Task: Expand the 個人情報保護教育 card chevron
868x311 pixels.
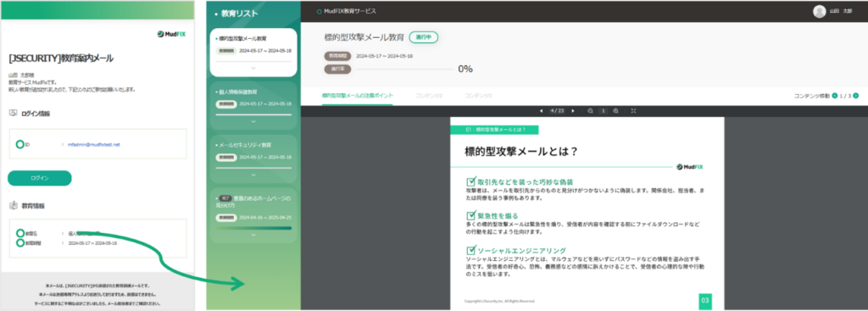Action: (253, 121)
